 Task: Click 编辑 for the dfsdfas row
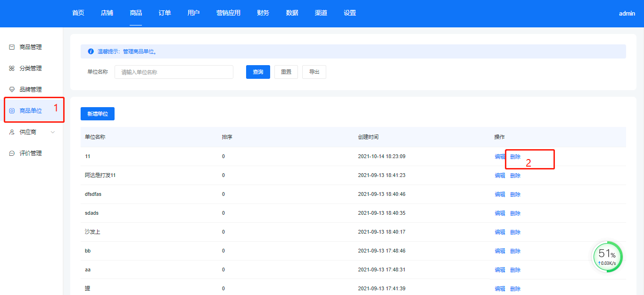point(500,194)
